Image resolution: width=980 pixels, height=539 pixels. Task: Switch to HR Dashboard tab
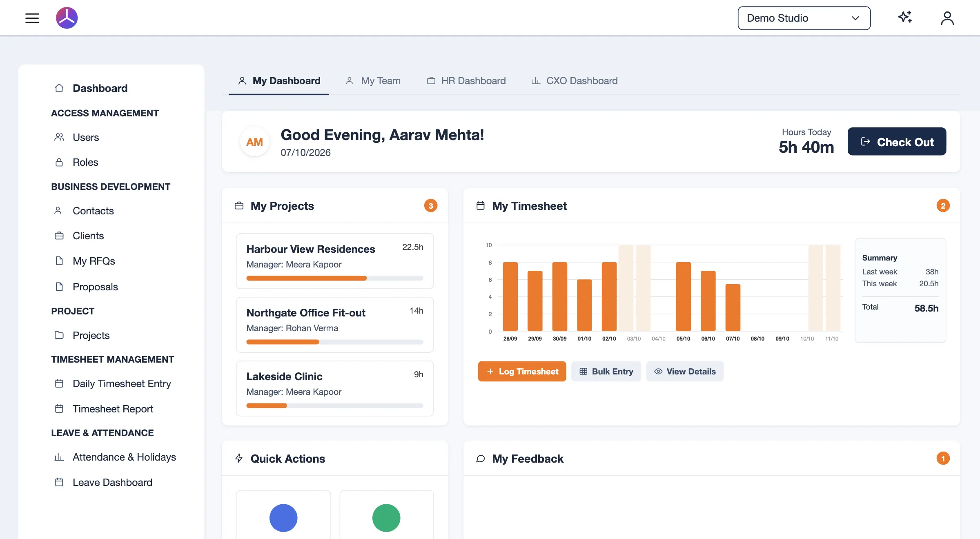tap(466, 81)
